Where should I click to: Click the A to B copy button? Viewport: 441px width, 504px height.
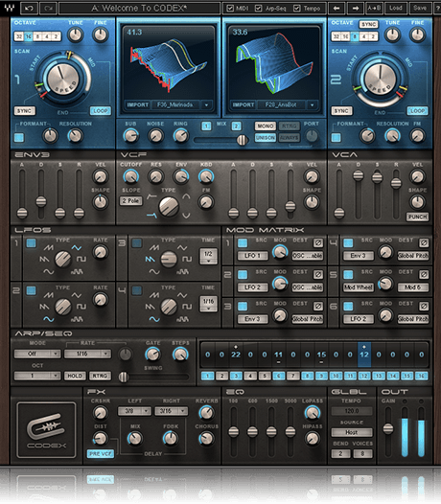coord(374,8)
